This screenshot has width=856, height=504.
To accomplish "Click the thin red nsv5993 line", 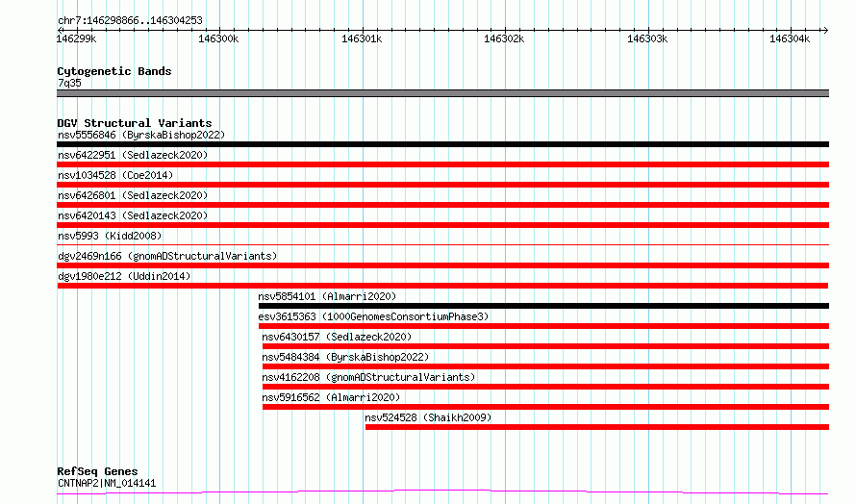I will pos(442,244).
